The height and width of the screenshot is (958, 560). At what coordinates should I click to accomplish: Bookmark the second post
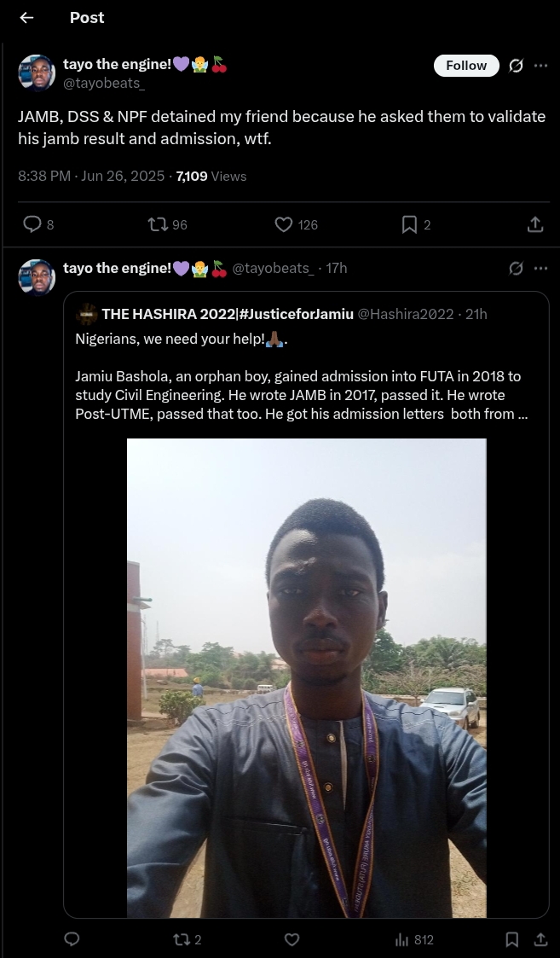pos(511,939)
